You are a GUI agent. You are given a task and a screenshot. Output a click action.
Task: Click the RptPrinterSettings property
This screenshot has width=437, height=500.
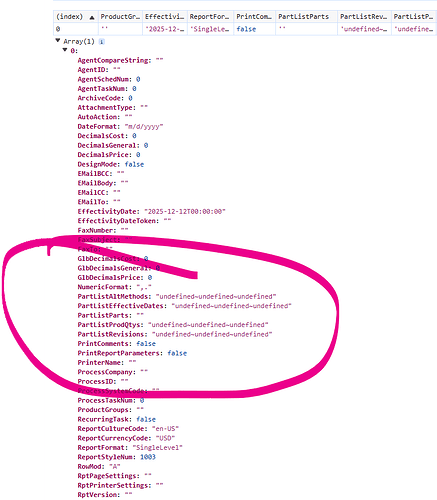[x=114, y=485]
